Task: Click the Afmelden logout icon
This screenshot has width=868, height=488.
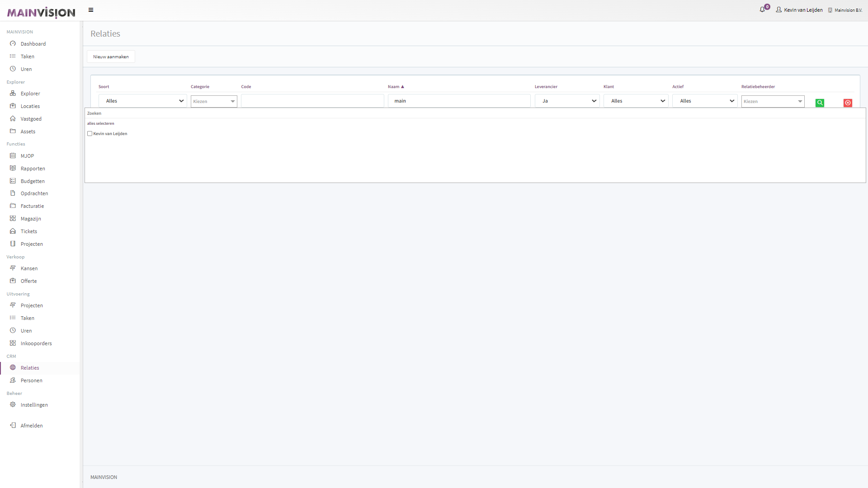Action: click(13, 426)
